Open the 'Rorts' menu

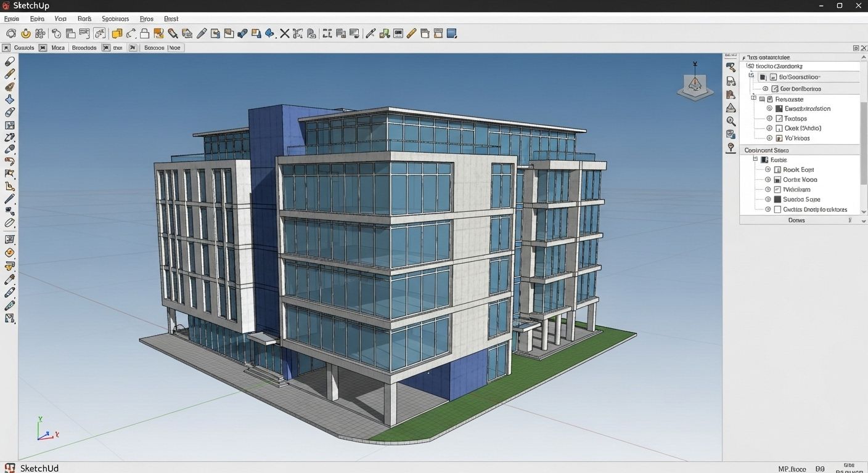(x=84, y=18)
